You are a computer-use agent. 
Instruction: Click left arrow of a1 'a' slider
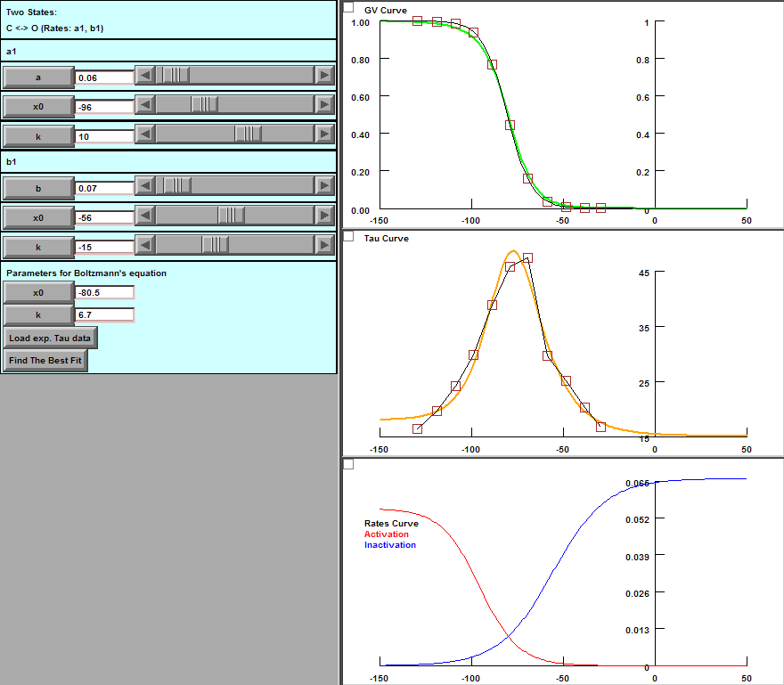coord(145,76)
